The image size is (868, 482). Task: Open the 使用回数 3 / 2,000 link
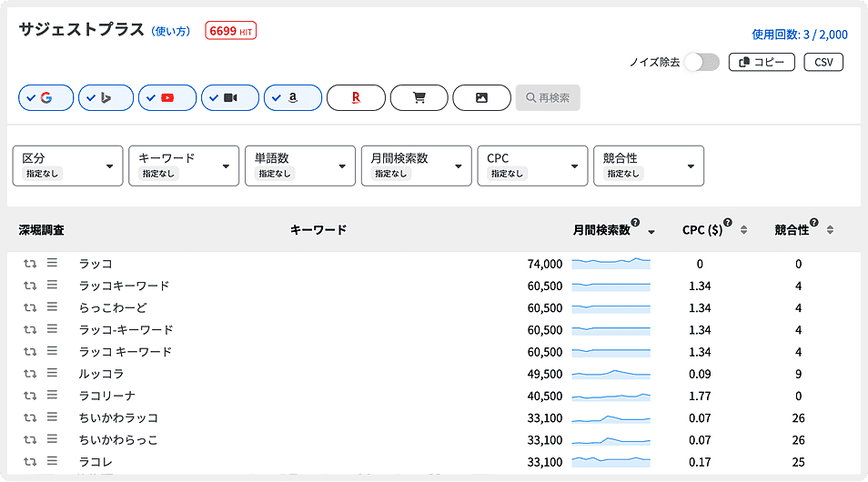pos(800,35)
